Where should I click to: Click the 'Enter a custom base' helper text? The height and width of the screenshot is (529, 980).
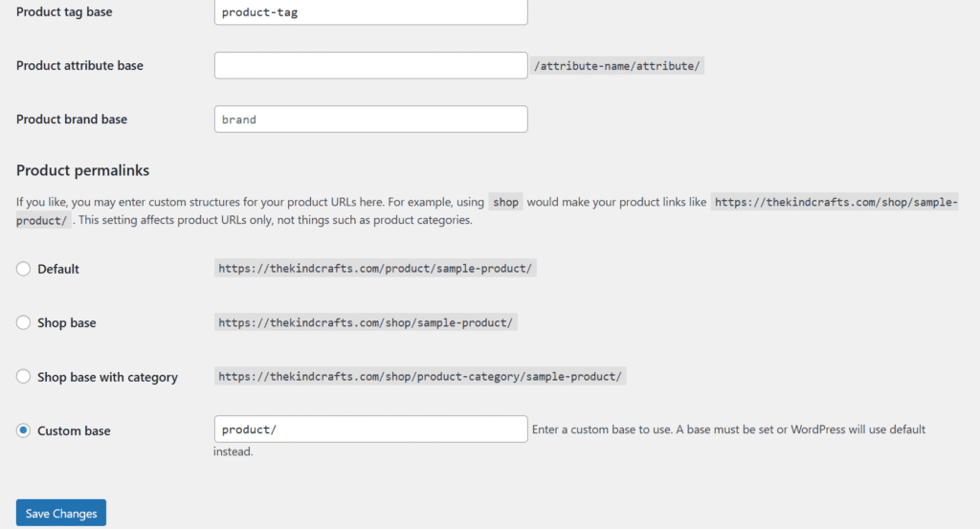(x=727, y=430)
